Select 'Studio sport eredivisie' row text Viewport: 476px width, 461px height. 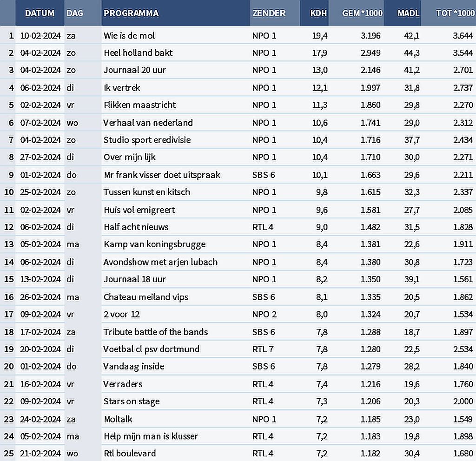click(x=147, y=140)
